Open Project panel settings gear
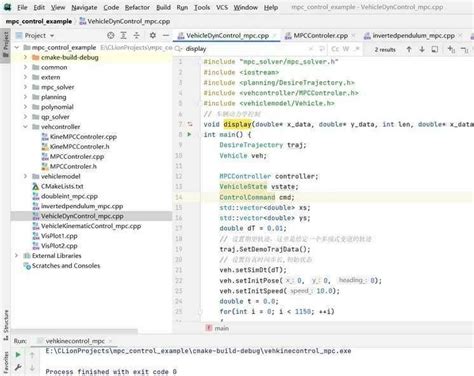Screen dimensions: 474x376 [153, 35]
